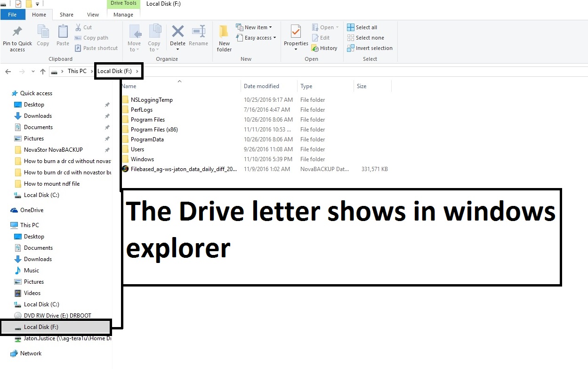Click Paste shortcut in Clipboard group
The width and height of the screenshot is (588, 369).
(x=97, y=48)
